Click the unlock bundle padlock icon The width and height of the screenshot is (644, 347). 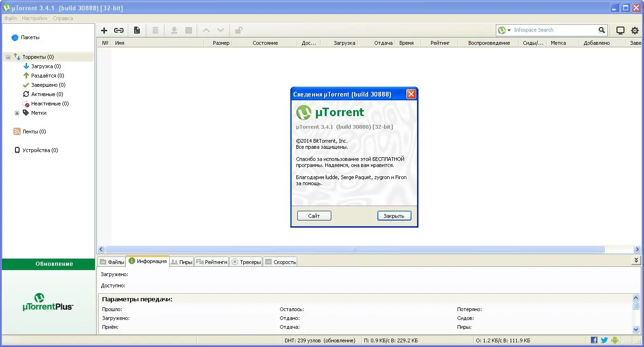[239, 30]
